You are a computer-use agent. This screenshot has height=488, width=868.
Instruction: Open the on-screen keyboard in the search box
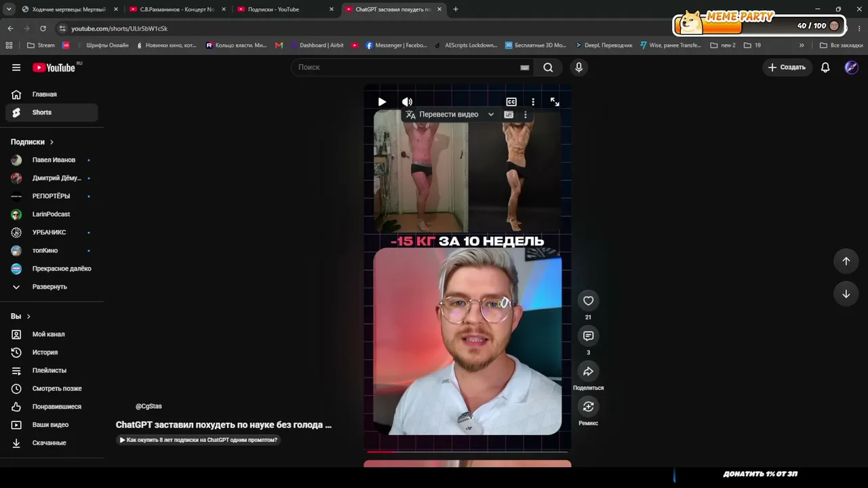[524, 67]
